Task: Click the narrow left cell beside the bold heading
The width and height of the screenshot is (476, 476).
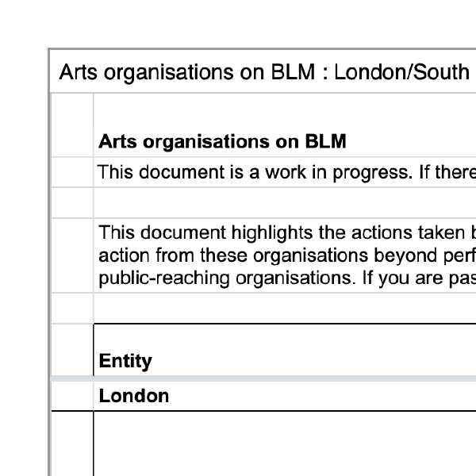Action: [x=72, y=125]
